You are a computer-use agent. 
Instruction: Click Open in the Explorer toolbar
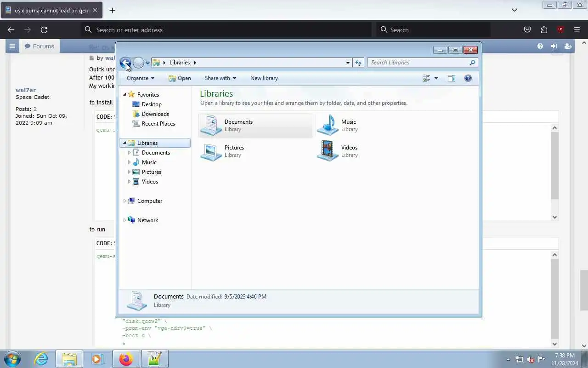point(180,78)
